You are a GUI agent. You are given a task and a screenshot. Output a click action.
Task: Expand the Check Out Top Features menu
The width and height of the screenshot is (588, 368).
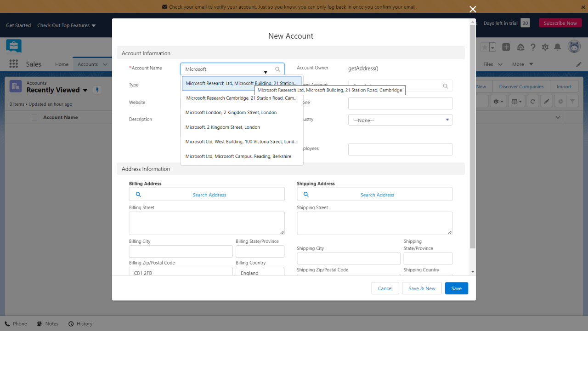67,25
